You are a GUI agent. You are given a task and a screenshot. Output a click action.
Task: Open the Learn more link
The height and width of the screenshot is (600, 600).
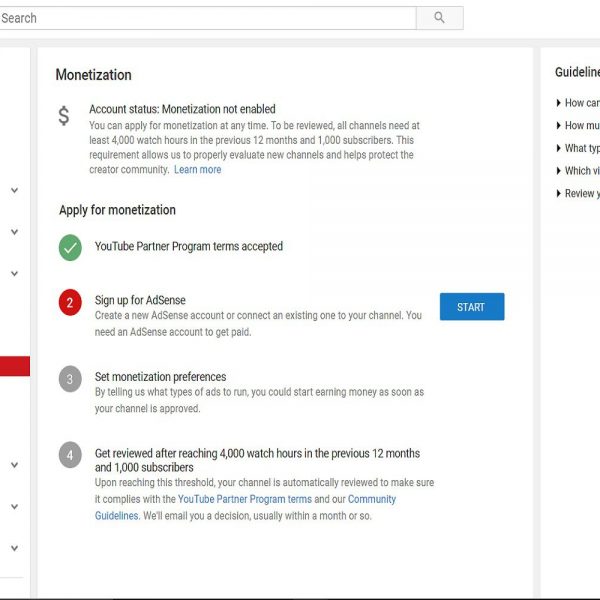click(x=197, y=170)
